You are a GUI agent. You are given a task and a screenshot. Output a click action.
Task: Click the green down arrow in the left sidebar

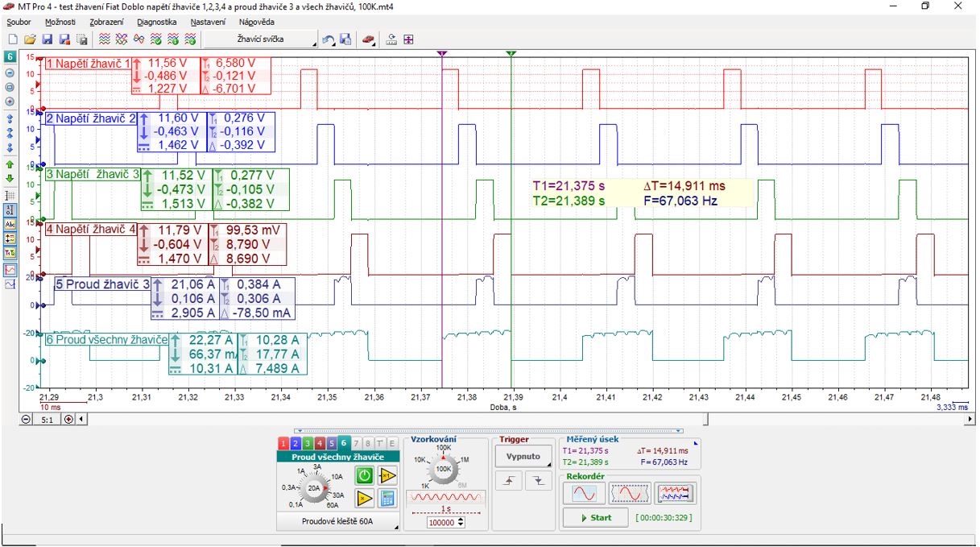10,179
